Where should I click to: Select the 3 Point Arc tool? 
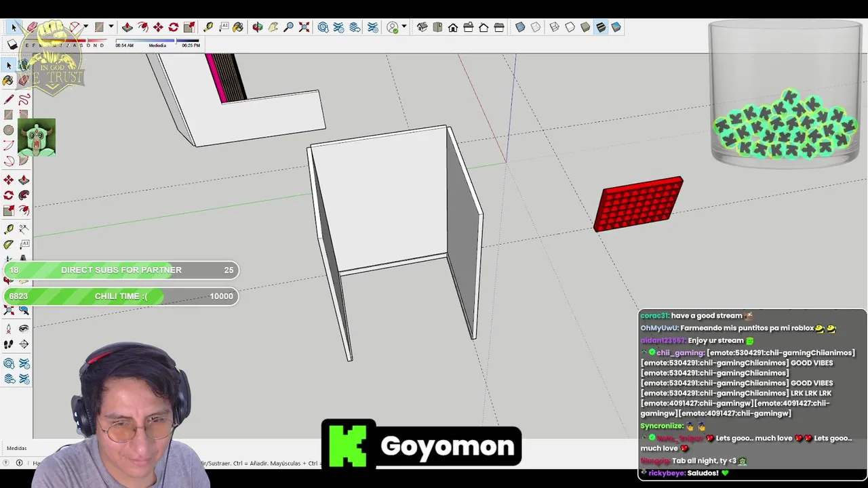pyautogui.click(x=8, y=161)
